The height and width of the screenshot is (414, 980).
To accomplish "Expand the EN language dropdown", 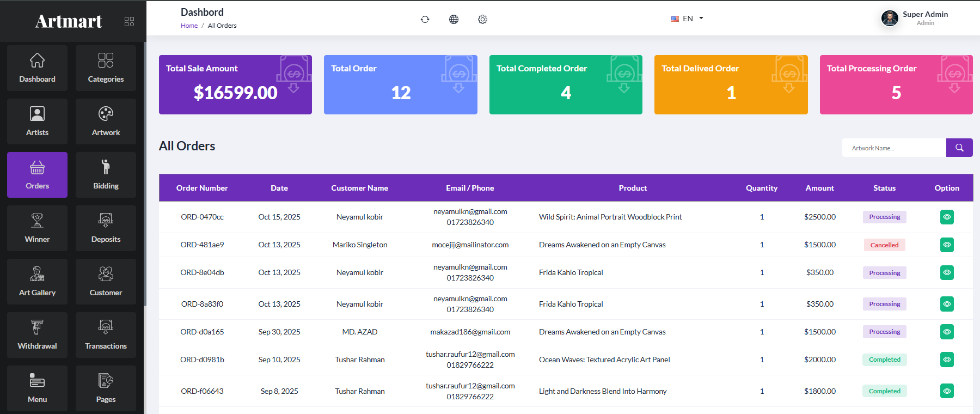I will 688,19.
